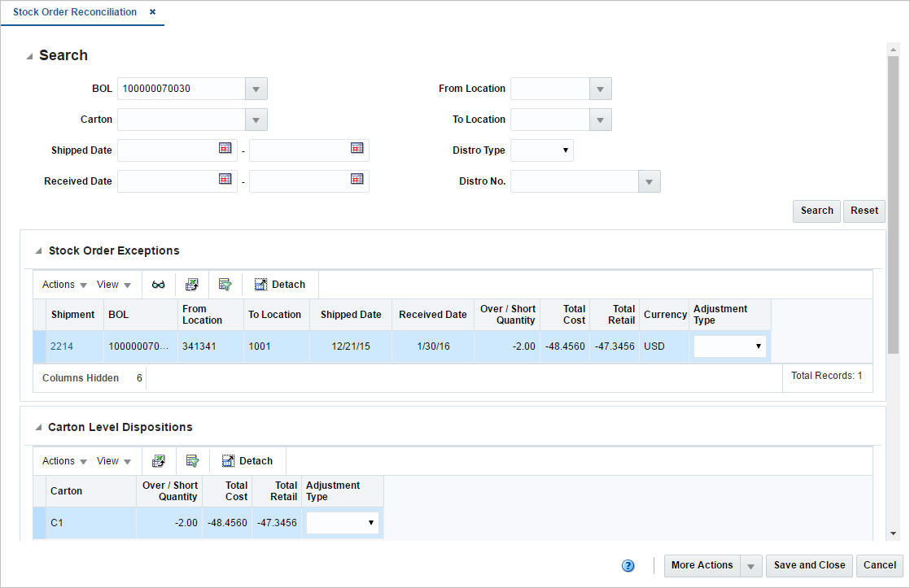Click the Carton search input field

183,119
